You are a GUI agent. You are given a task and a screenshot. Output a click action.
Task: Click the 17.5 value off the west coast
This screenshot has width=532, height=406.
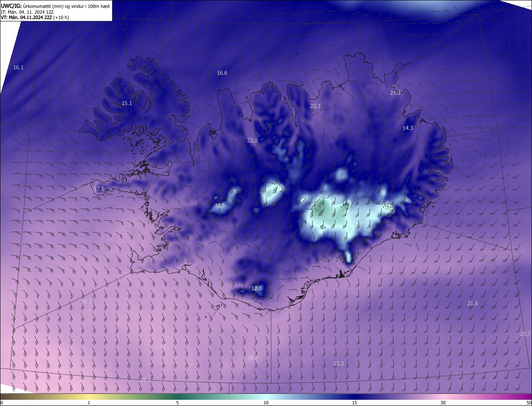pyautogui.click(x=99, y=189)
